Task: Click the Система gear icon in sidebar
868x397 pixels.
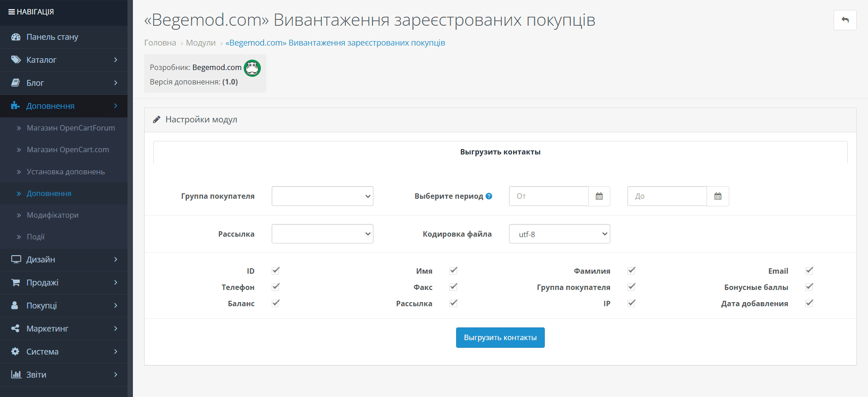Action: pos(15,351)
